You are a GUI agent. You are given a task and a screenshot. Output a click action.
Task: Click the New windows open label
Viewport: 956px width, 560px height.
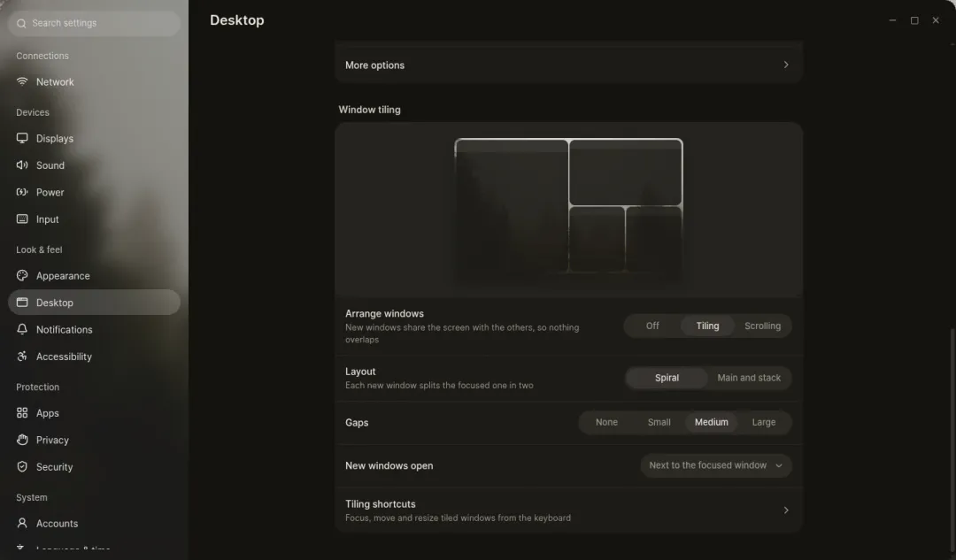point(389,465)
